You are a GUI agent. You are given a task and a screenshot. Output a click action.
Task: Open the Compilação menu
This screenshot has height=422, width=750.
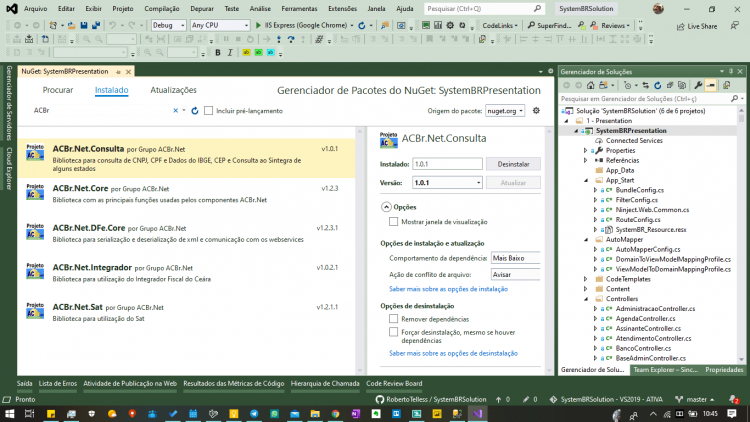click(162, 9)
